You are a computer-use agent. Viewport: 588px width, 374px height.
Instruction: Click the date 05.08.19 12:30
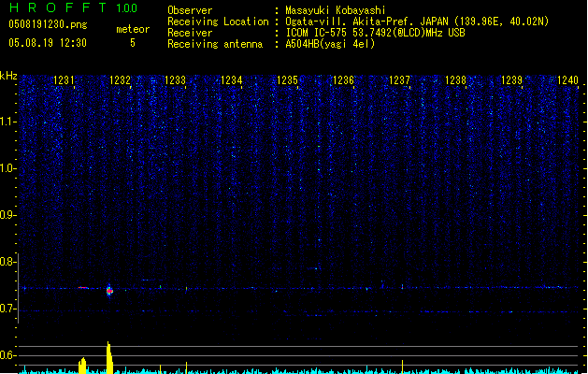click(48, 43)
